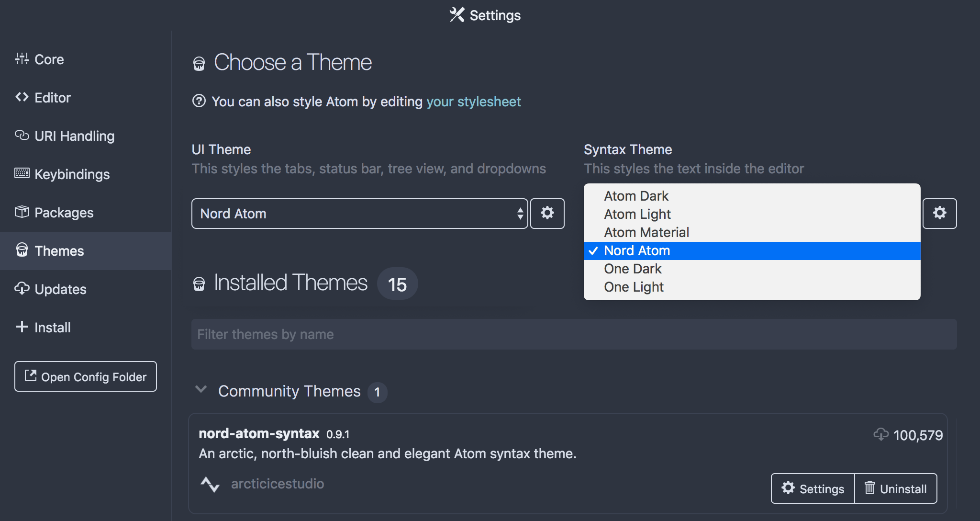Select the Themes sidebar item
980x521 pixels.
86,251
